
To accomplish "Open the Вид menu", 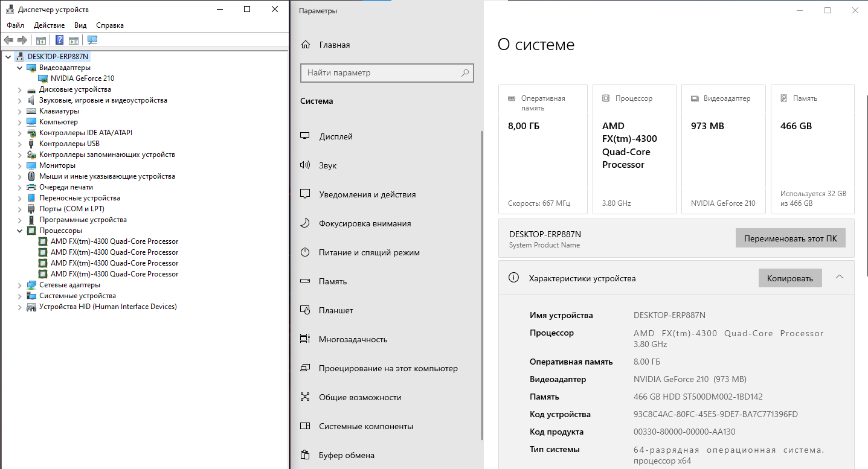I will coord(80,25).
